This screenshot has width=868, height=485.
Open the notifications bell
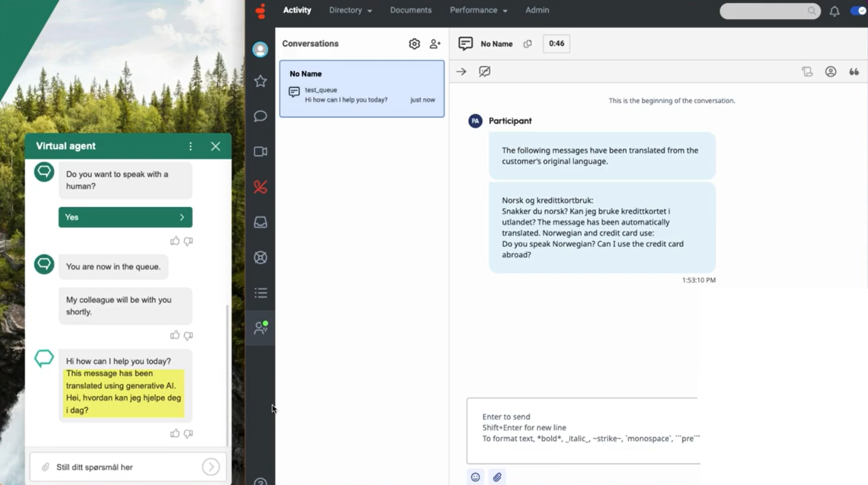(834, 11)
